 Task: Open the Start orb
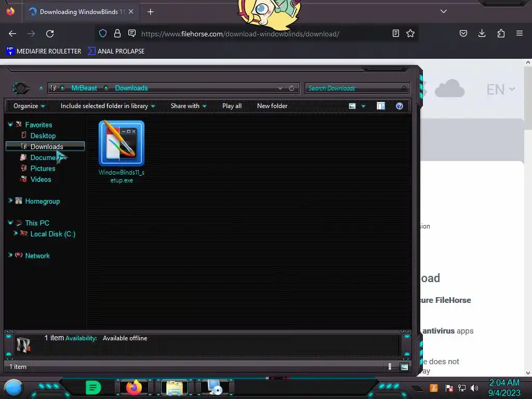pos(14,388)
